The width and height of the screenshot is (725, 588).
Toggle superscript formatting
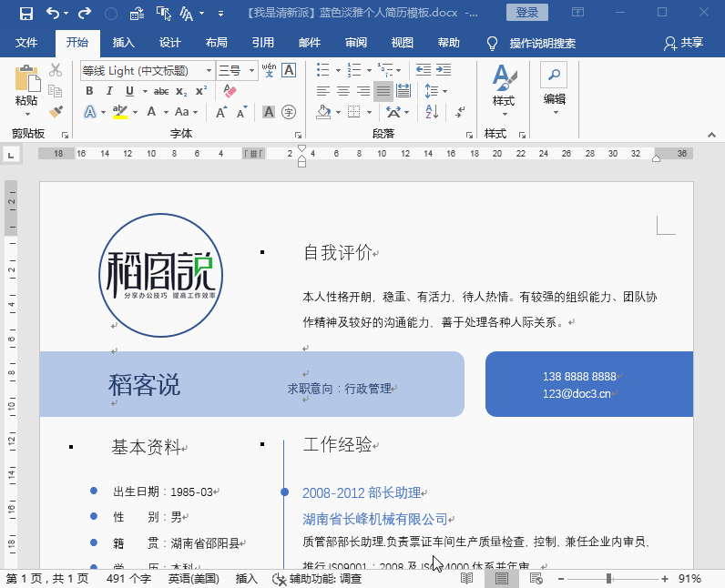pyautogui.click(x=201, y=91)
